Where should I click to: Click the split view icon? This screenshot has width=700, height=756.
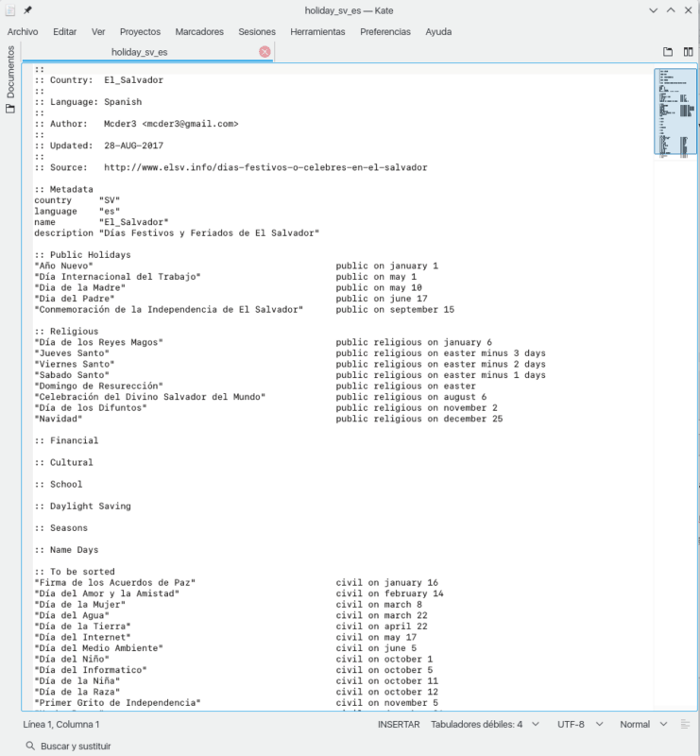click(x=688, y=52)
